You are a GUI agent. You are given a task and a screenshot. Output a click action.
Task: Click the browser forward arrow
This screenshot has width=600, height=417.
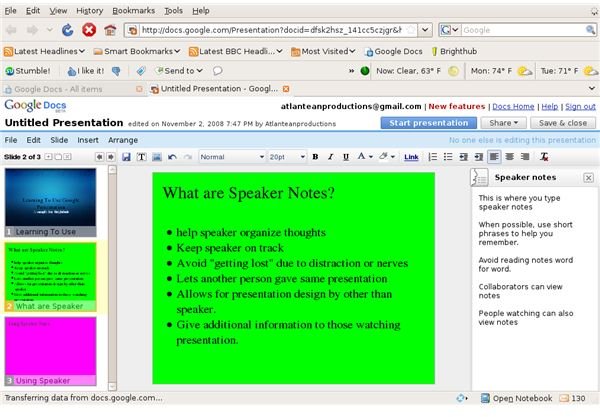(x=33, y=30)
